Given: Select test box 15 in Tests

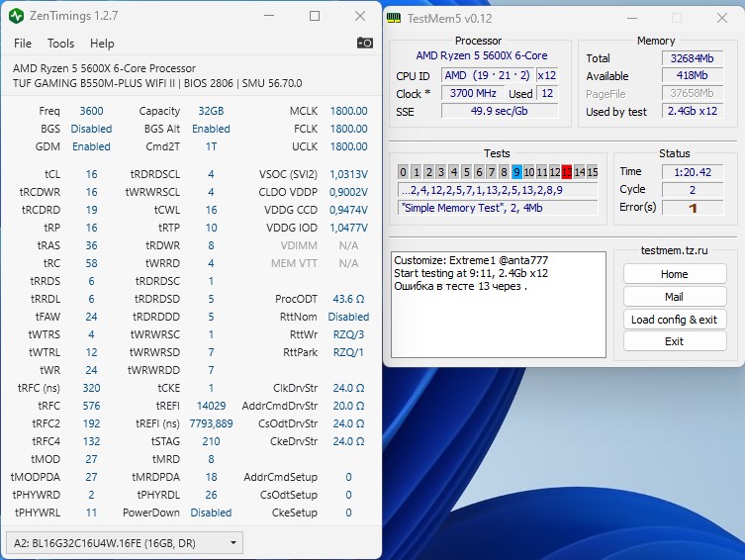Looking at the screenshot, I should tap(592, 172).
